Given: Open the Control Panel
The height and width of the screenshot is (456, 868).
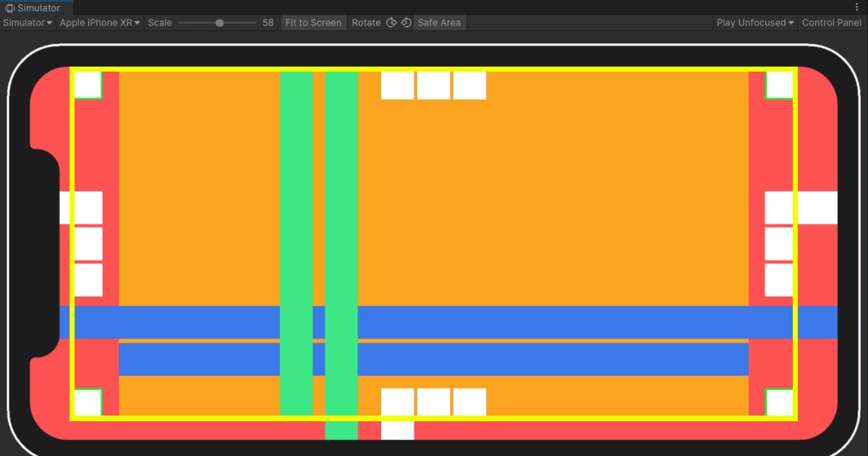Looking at the screenshot, I should (832, 22).
